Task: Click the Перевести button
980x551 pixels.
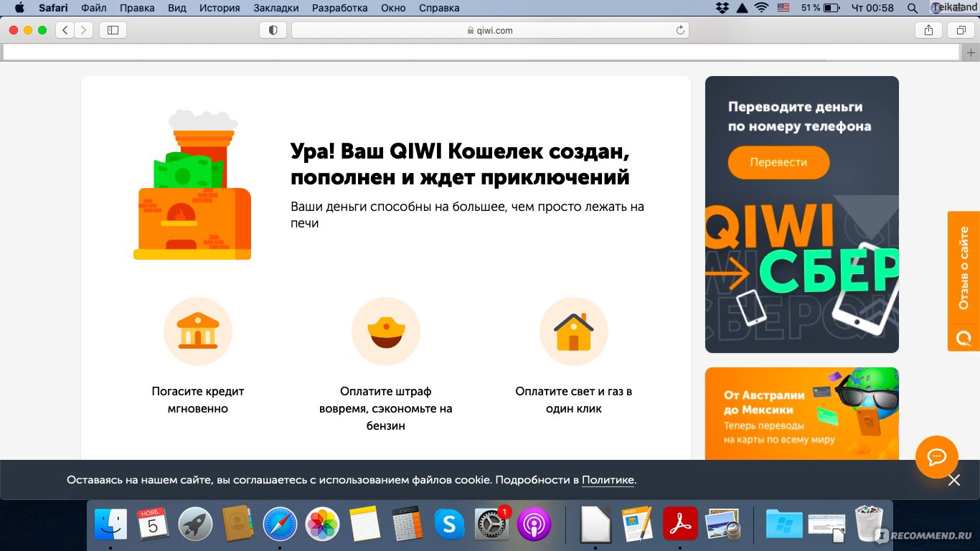Action: tap(778, 162)
